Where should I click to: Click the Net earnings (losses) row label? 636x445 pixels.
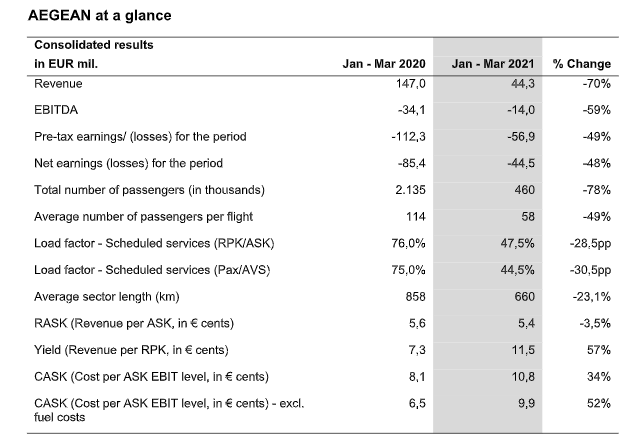129,163
